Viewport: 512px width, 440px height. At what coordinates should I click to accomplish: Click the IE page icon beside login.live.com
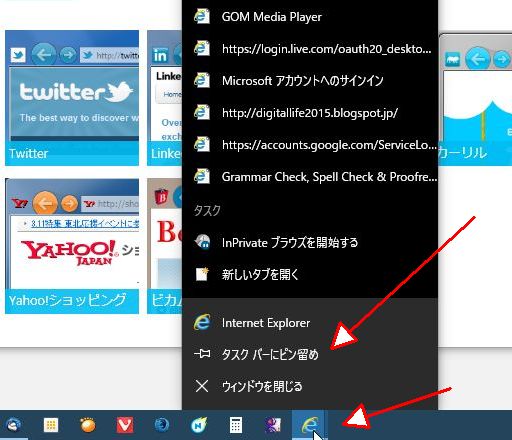(202, 48)
